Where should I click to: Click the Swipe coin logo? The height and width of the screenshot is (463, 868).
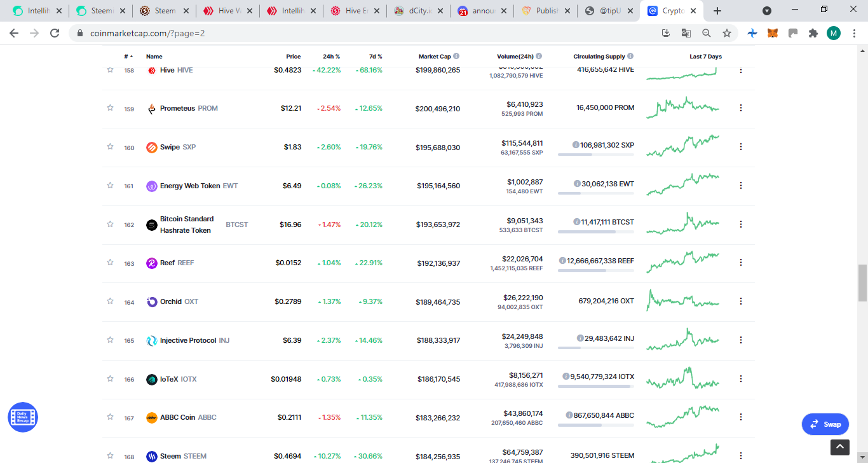(x=152, y=148)
